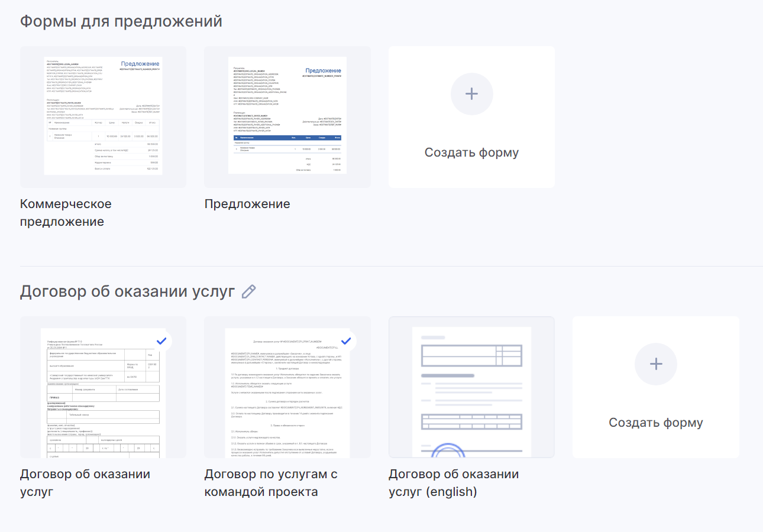Open the Договор по услугам с командой проекта preview
The height and width of the screenshot is (532, 763).
pyautogui.click(x=287, y=393)
